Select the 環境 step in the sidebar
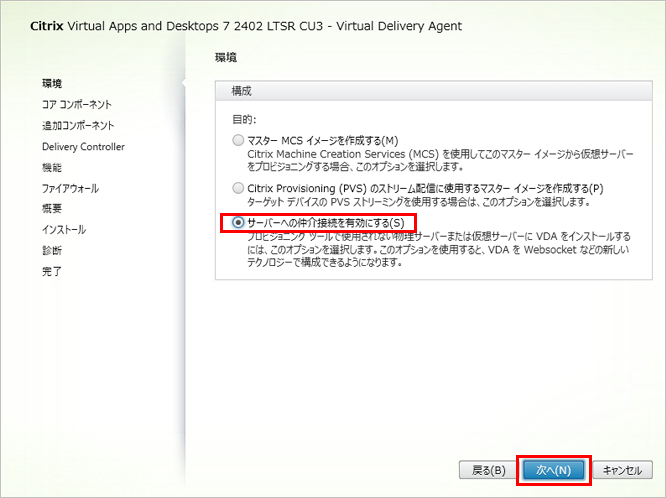Screen dimensions: 666x498 tap(52, 83)
